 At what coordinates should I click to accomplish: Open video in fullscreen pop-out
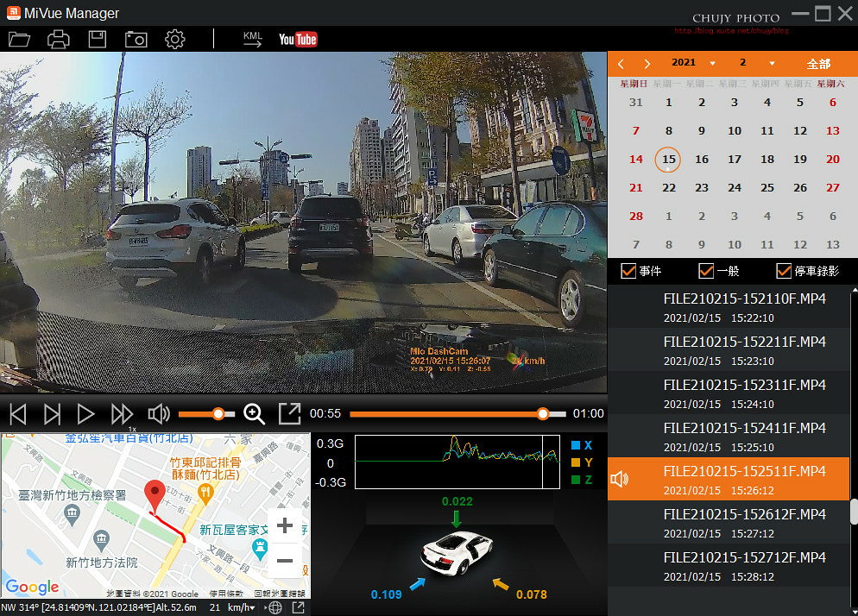click(x=290, y=413)
